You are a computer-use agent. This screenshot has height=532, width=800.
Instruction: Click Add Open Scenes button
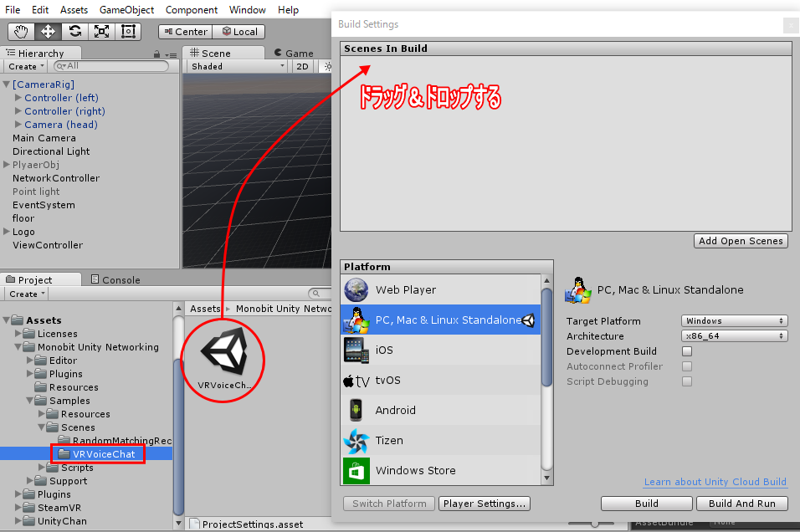point(741,241)
